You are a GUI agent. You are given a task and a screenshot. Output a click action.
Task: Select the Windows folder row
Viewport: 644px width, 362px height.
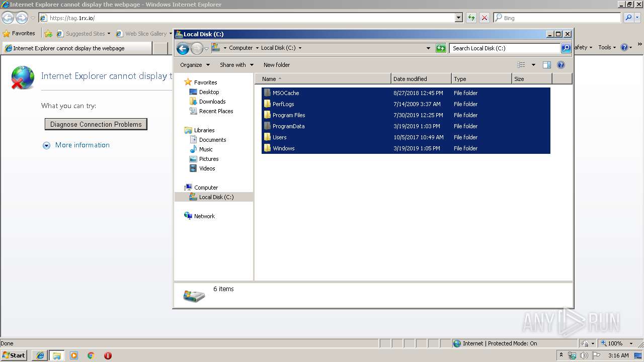click(406, 148)
